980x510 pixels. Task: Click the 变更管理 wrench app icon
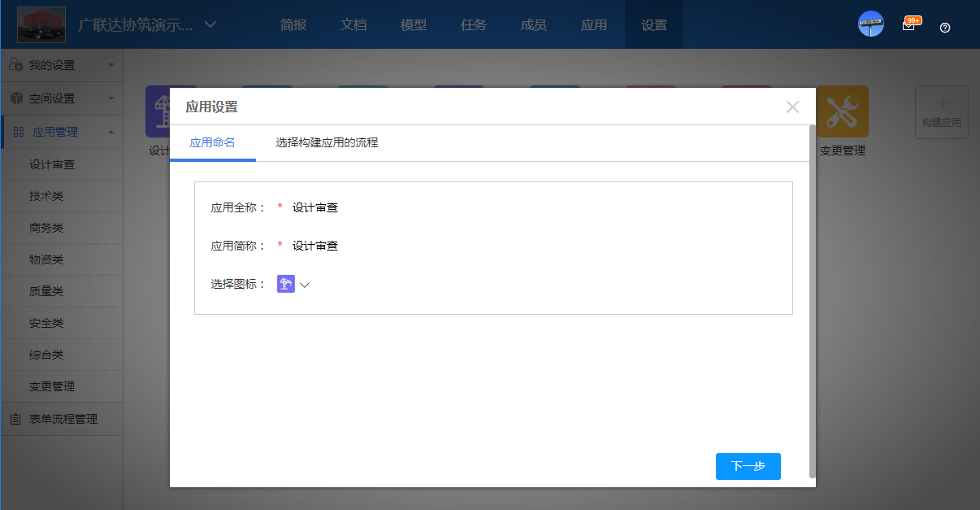pyautogui.click(x=842, y=112)
